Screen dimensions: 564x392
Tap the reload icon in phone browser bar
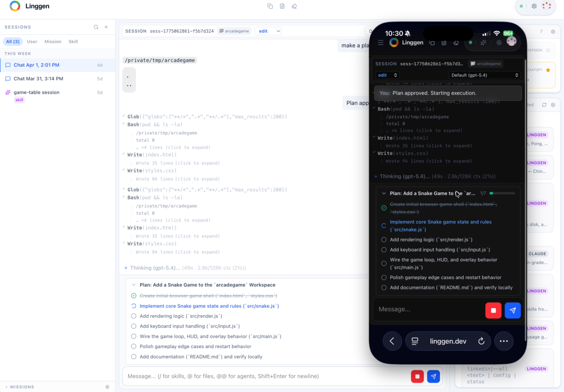click(481, 341)
